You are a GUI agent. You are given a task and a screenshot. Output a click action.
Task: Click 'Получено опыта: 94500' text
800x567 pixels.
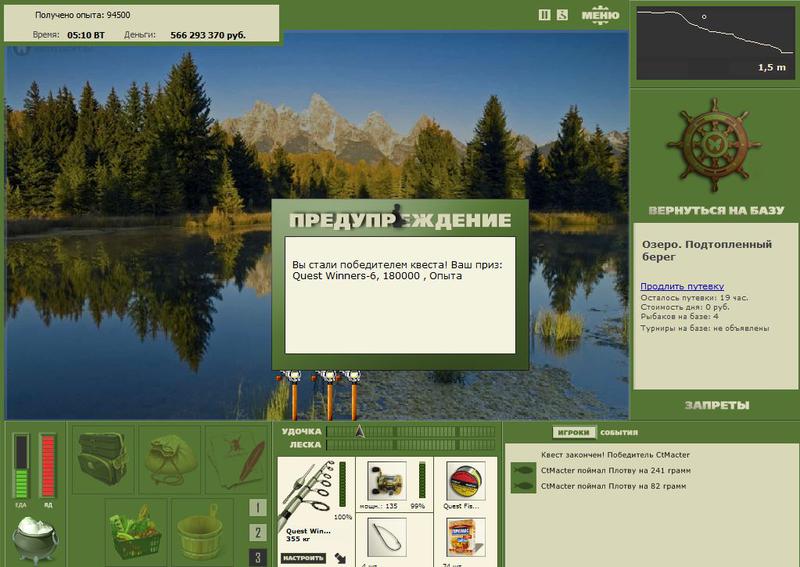point(82,15)
